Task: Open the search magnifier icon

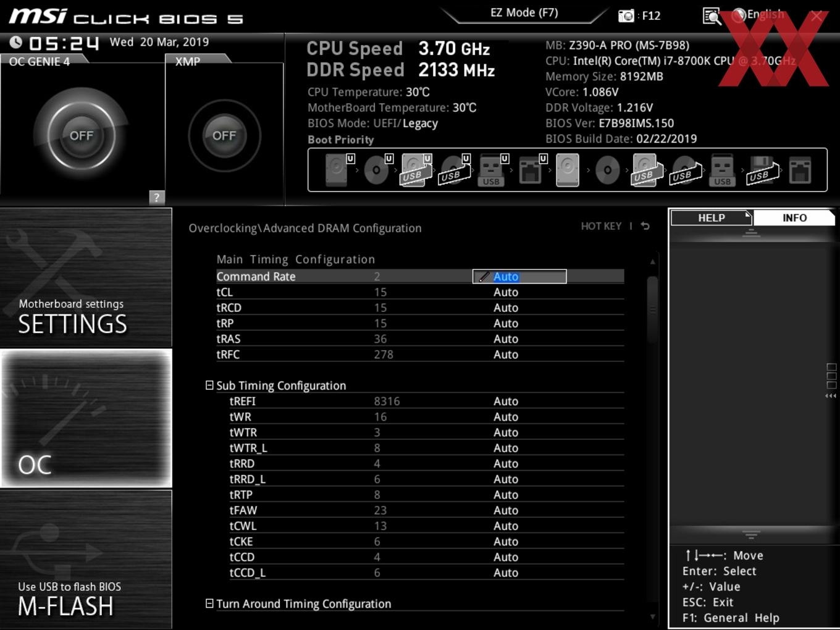Action: [x=712, y=16]
